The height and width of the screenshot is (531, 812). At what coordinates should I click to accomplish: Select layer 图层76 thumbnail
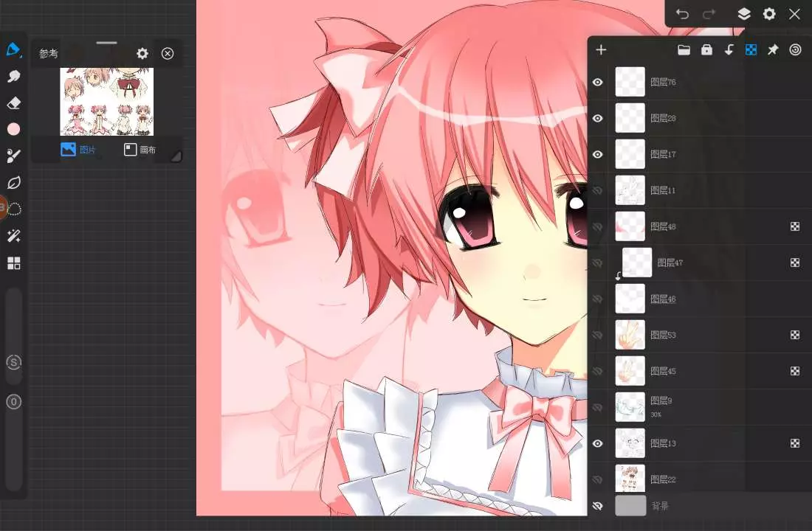coord(630,82)
